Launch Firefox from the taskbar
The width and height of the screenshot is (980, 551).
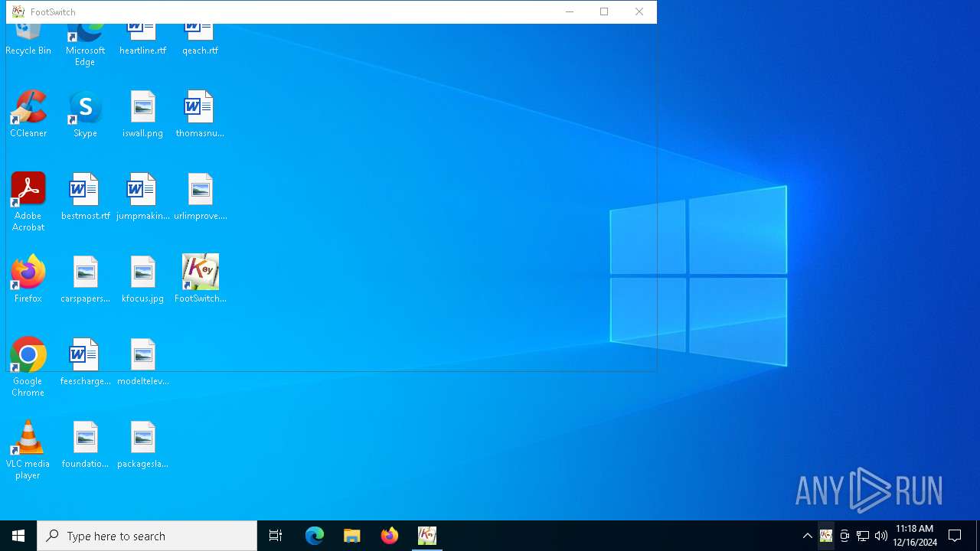pos(390,536)
